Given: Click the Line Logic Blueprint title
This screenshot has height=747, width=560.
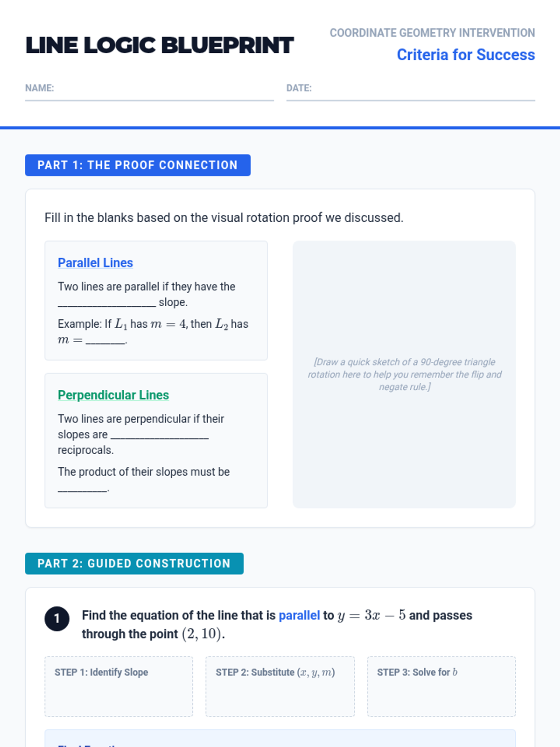Looking at the screenshot, I should [x=160, y=45].
